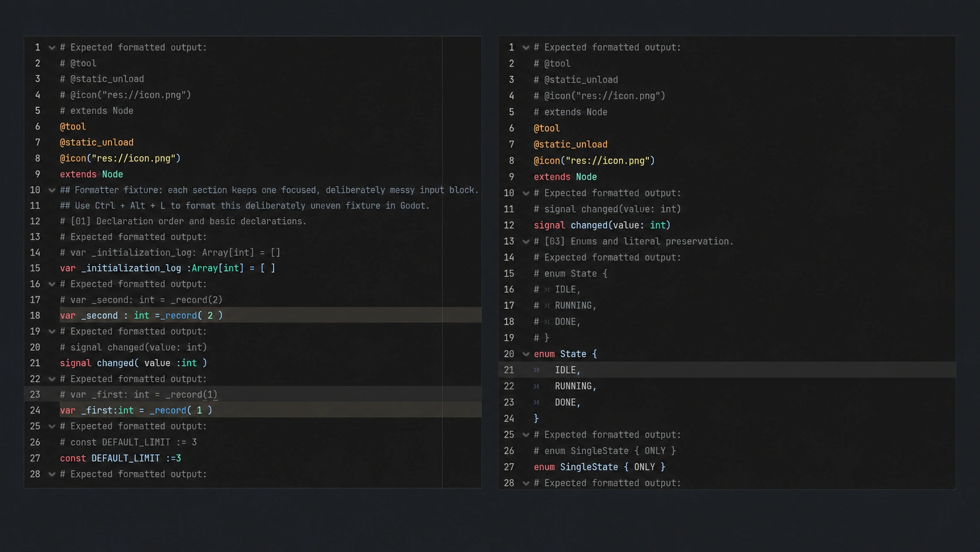The width and height of the screenshot is (980, 552).
Task: Click 'signal changed(value: int)' code in right pane
Action: click(602, 225)
